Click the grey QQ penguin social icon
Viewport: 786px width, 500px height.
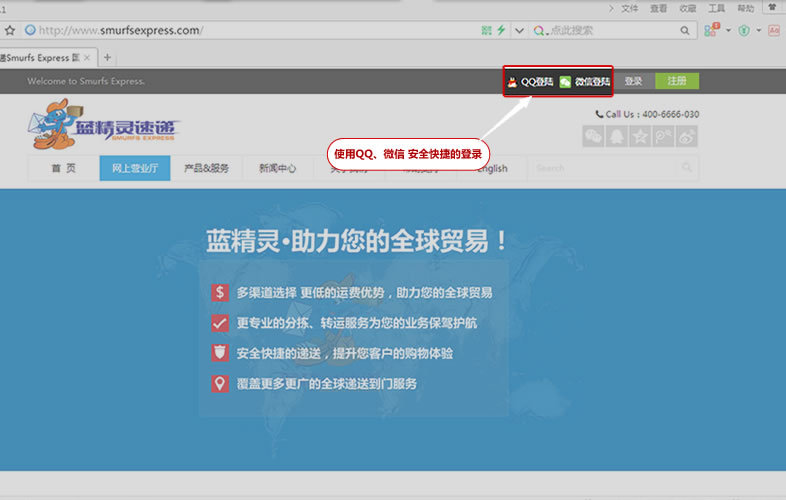coord(617,136)
